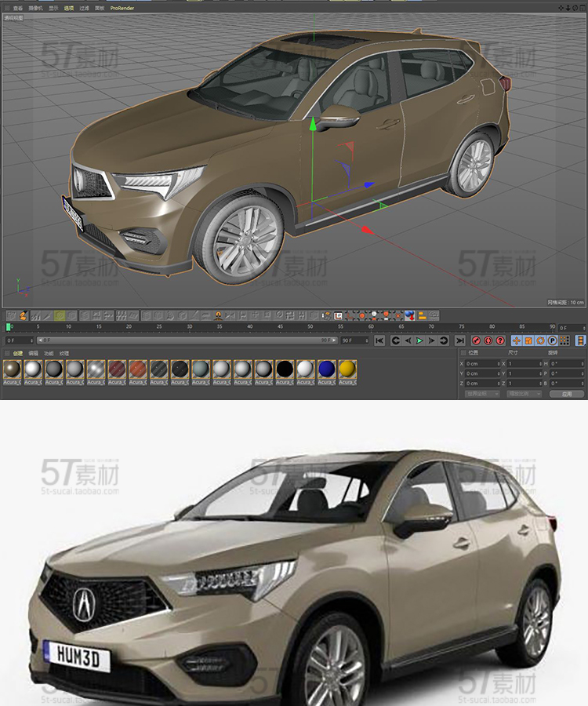The height and width of the screenshot is (706, 588).
Task: Toggle automatic keyframing
Action: tap(488, 341)
